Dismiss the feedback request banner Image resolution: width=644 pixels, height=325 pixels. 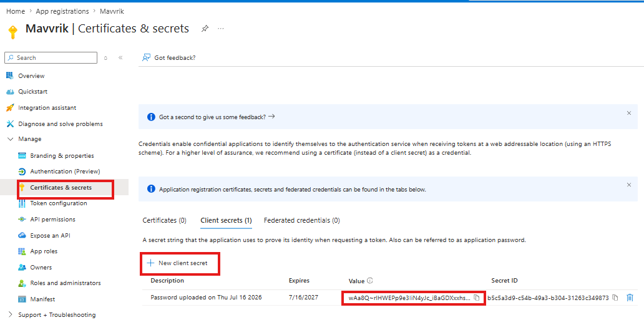pyautogui.click(x=629, y=113)
